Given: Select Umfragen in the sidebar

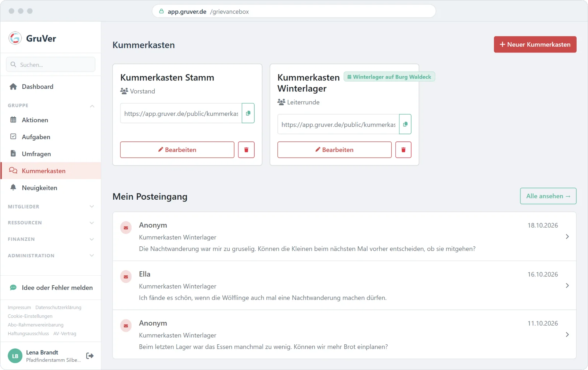Looking at the screenshot, I should coord(51,154).
